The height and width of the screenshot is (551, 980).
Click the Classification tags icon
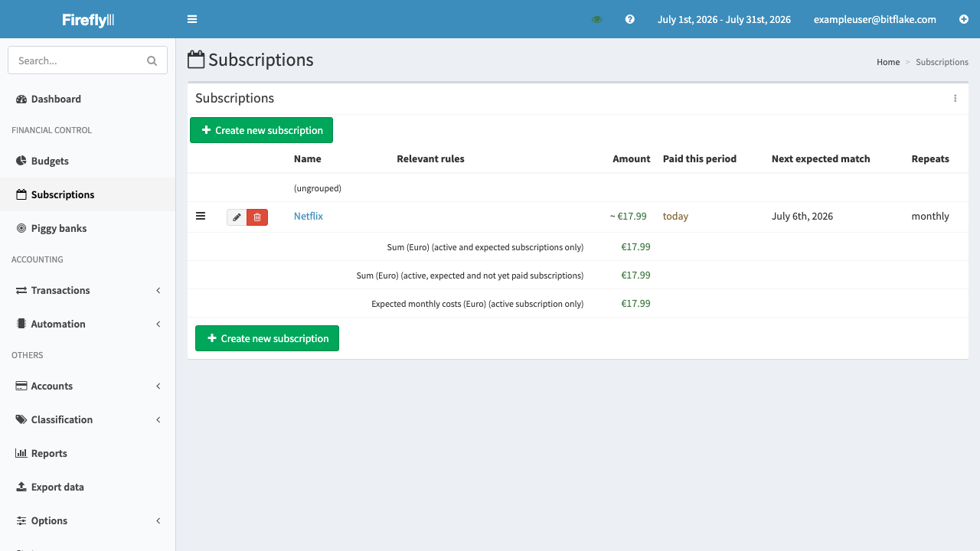(x=21, y=419)
